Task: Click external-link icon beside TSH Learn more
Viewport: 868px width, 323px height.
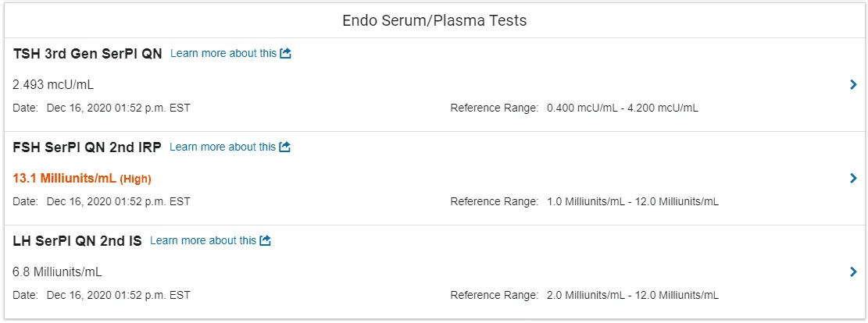Action: point(286,54)
